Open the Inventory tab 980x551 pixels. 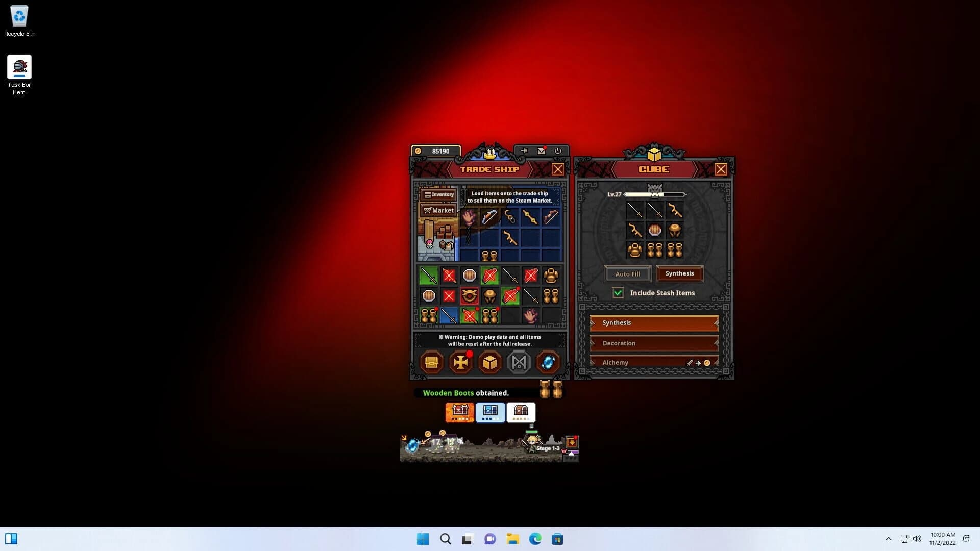tap(439, 194)
